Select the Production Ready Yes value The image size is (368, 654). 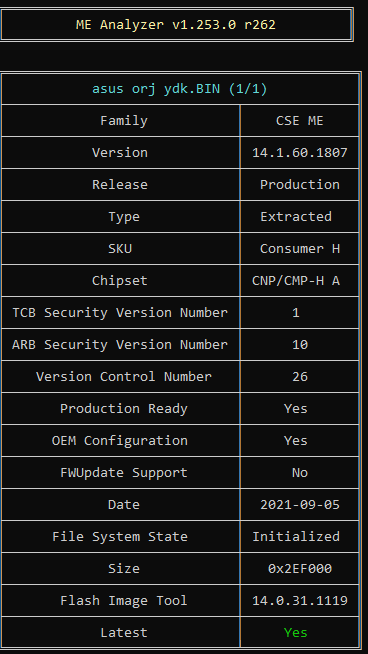tap(296, 408)
